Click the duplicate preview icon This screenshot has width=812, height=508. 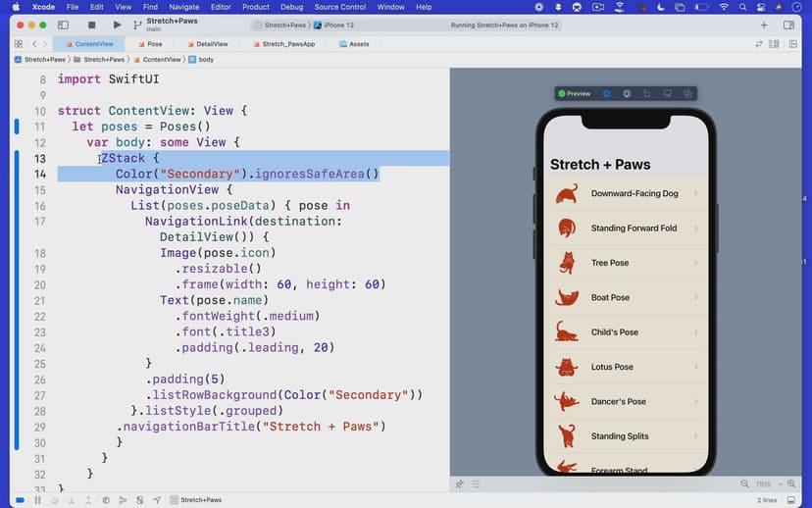point(688,93)
